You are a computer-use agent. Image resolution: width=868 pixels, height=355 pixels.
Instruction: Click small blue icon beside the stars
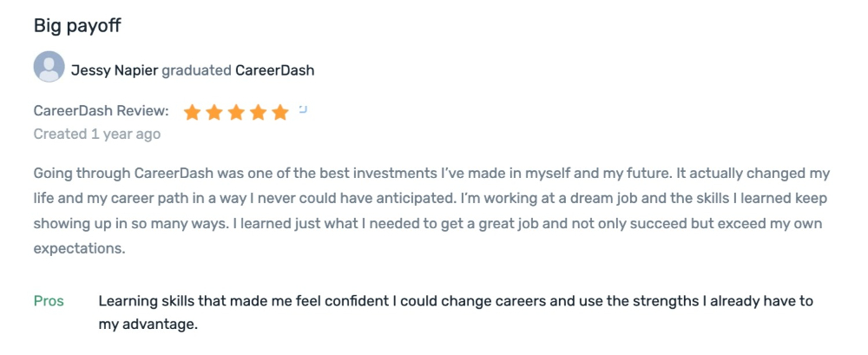[x=303, y=109]
